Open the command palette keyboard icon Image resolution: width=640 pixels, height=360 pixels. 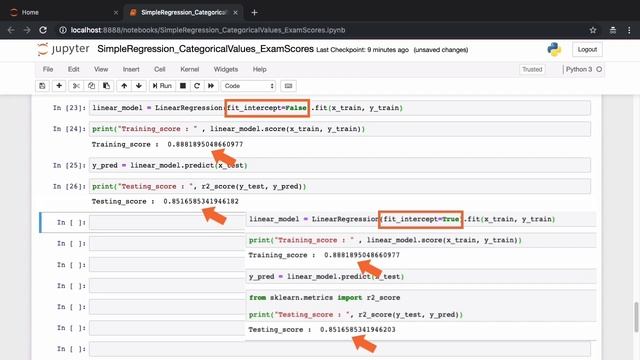pyautogui.click(x=288, y=86)
